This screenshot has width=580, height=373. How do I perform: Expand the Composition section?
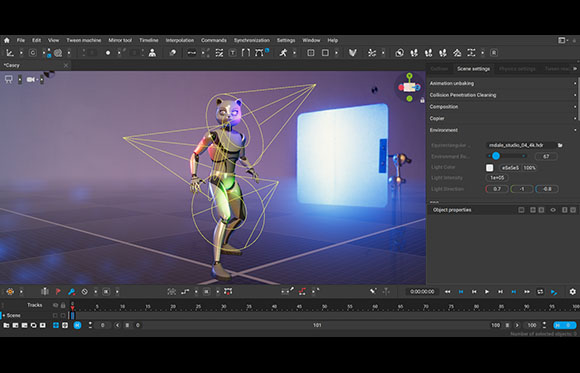click(502, 107)
